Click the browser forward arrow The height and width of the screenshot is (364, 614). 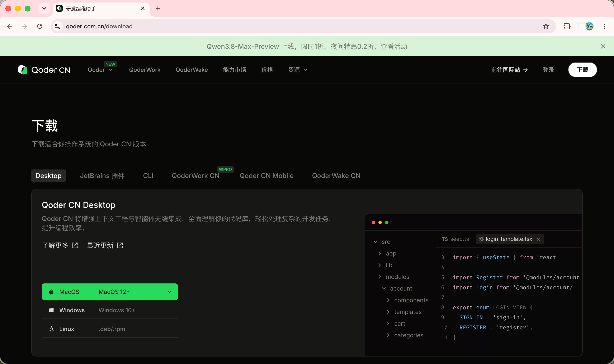(x=25, y=26)
